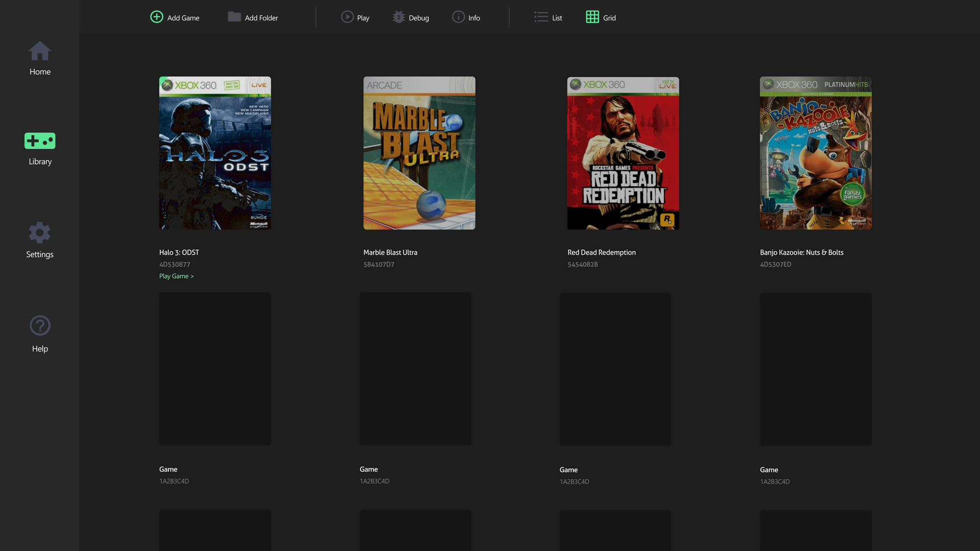Go to Home via house icon
The width and height of the screenshot is (980, 551).
coord(40,51)
